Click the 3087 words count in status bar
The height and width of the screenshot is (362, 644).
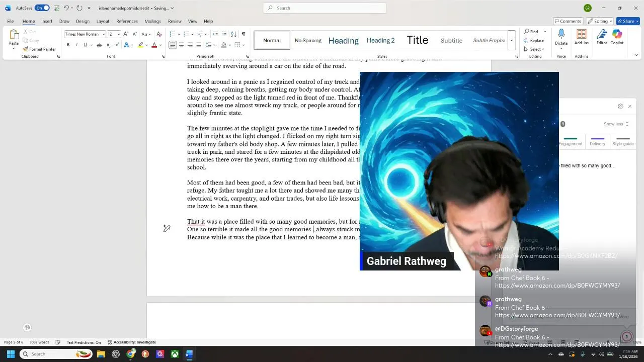coord(39,342)
